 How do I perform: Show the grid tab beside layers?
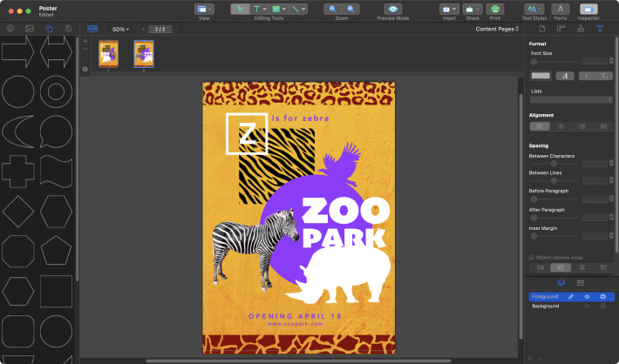click(581, 283)
